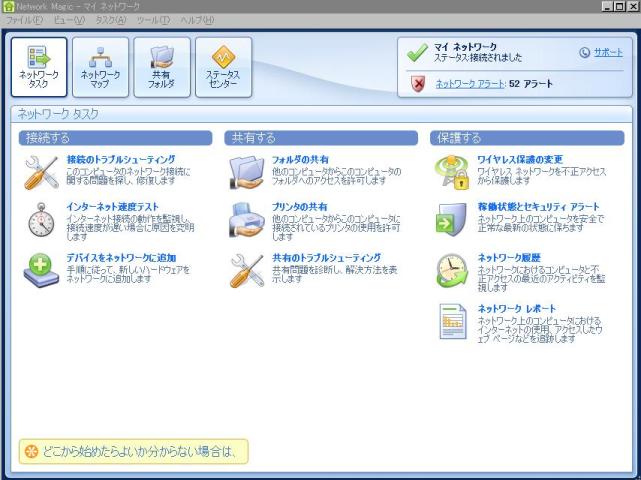Open 接続のトラブルシューティング link
Viewport: 641px width, 480px height.
pyautogui.click(x=121, y=159)
